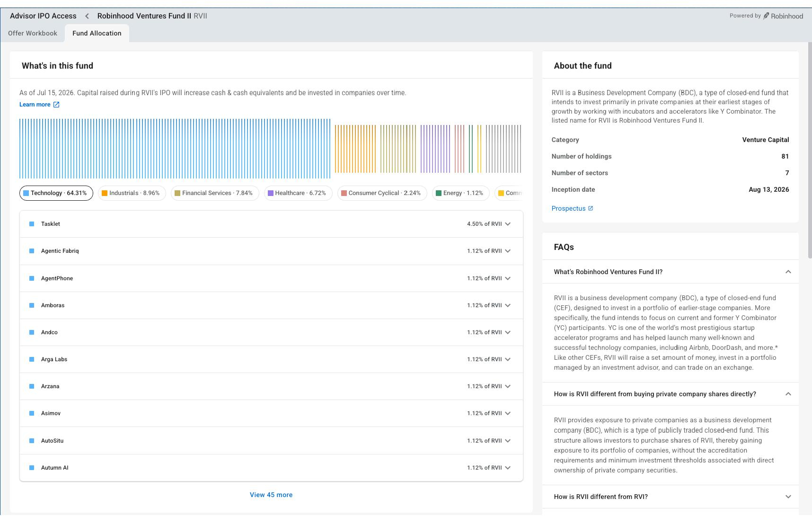Click the FAQs heading

click(564, 247)
